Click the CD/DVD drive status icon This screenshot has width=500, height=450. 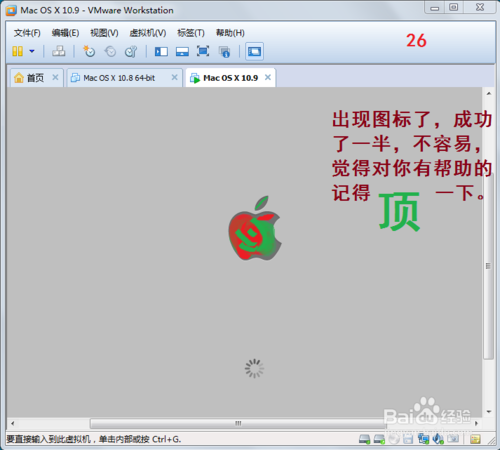394,439
